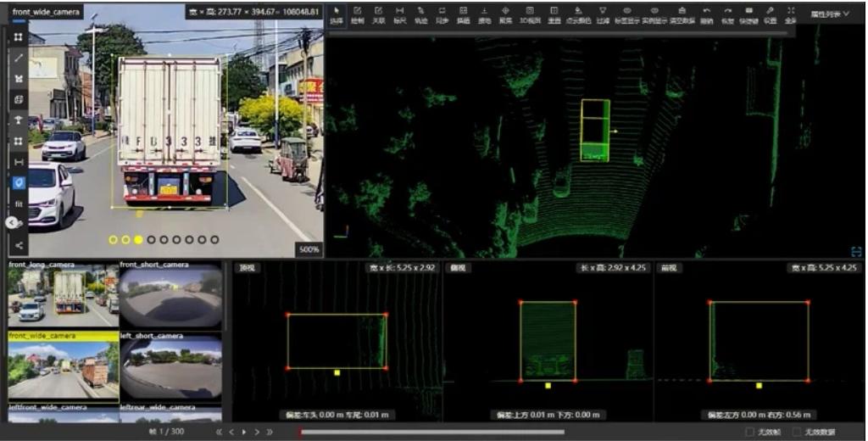Click the share icon at sidebar bottom
The height and width of the screenshot is (441, 868).
[19, 245]
